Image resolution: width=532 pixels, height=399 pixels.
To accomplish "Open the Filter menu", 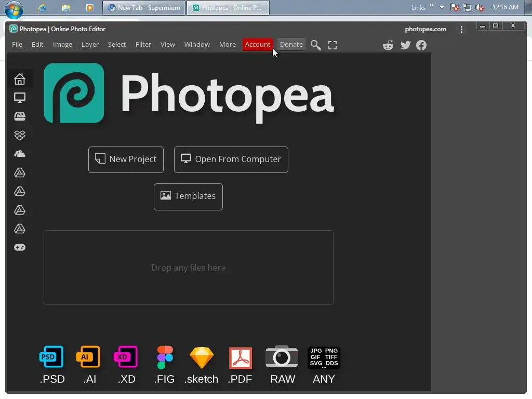I will click(x=143, y=45).
